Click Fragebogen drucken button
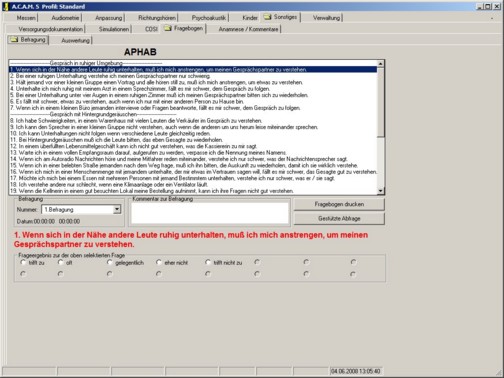The image size is (504, 378). tap(339, 204)
